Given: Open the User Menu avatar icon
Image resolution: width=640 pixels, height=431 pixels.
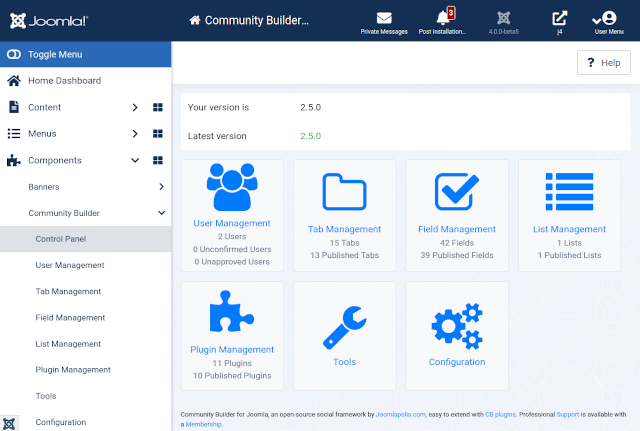Looking at the screenshot, I should click(609, 18).
